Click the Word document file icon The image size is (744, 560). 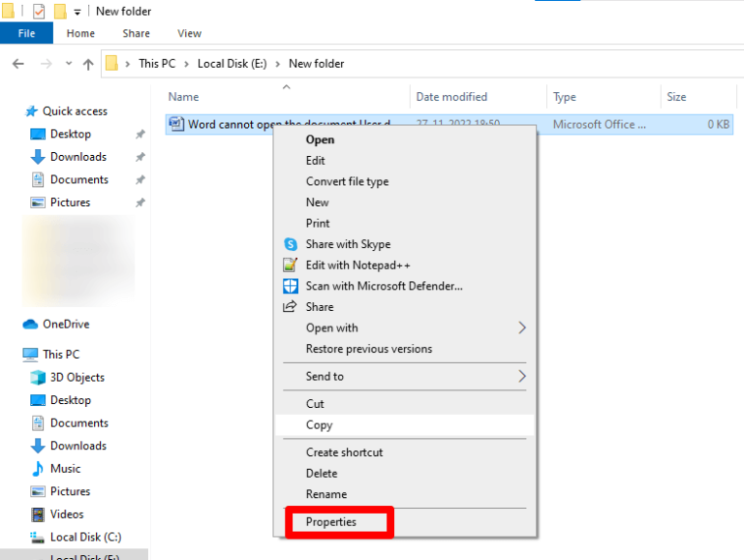176,124
